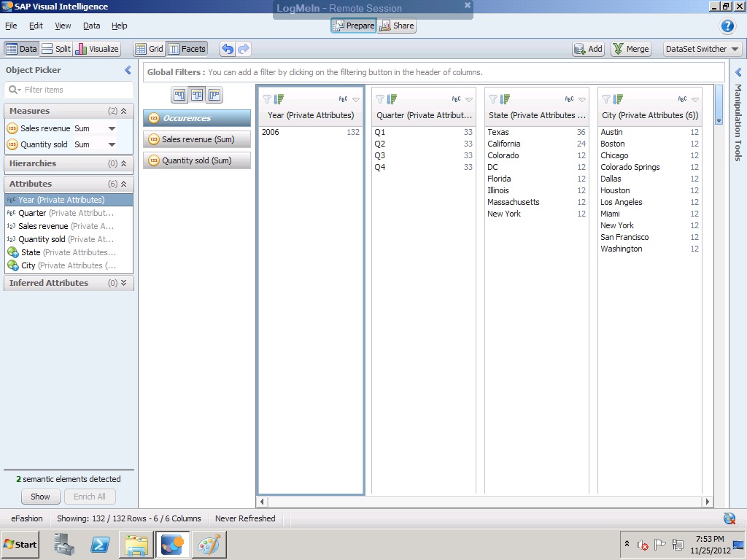
Task: Collapse the Hierarchies section
Action: point(123,163)
